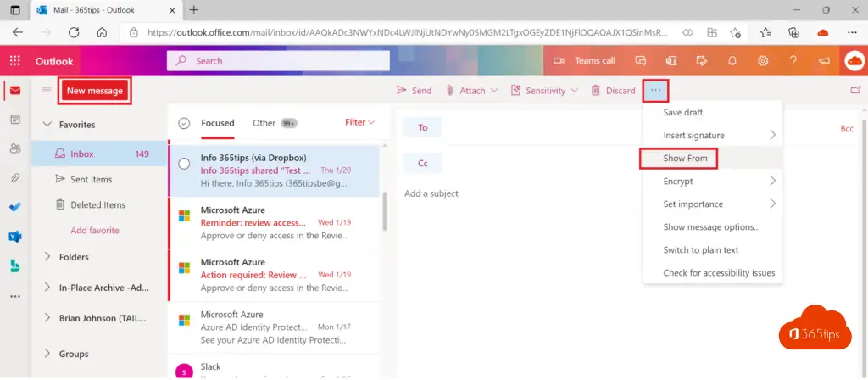The image size is (868, 380).
Task: Click the Help question mark icon
Action: click(x=793, y=61)
